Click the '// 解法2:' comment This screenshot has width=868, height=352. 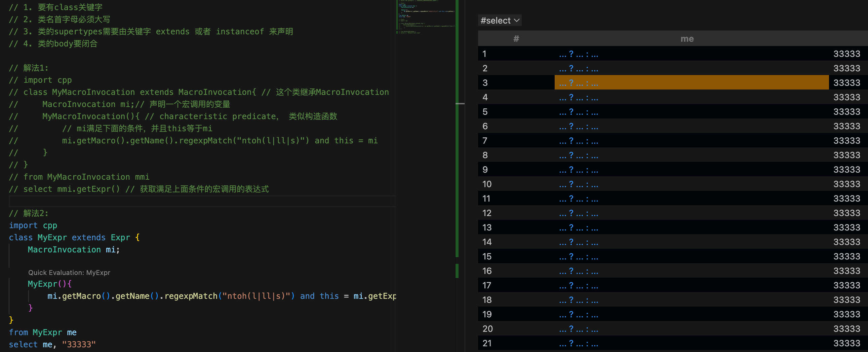pos(29,213)
